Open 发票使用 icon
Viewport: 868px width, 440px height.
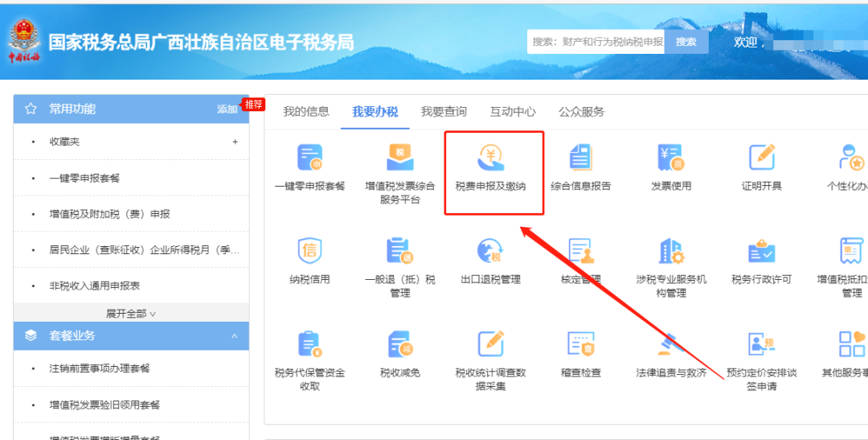click(x=671, y=158)
